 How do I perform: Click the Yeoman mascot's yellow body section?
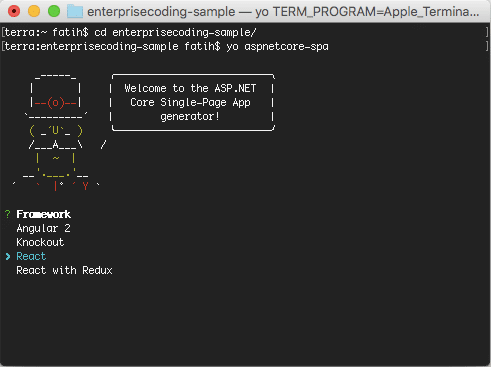pyautogui.click(x=55, y=159)
